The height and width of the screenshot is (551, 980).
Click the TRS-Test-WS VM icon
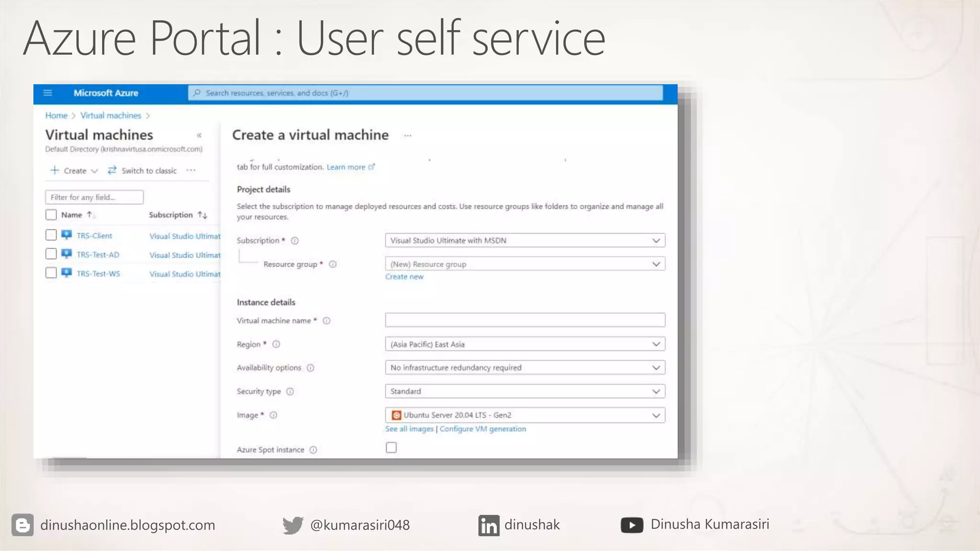pyautogui.click(x=67, y=273)
